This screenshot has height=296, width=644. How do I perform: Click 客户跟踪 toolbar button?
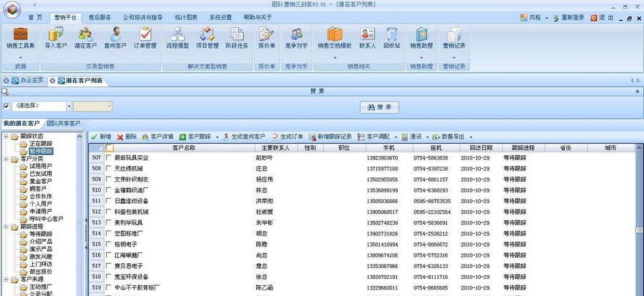click(195, 137)
